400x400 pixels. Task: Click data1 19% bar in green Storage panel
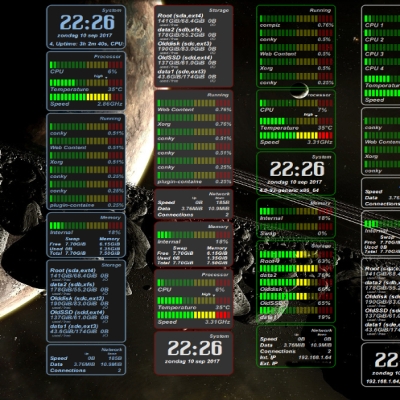[296, 310]
